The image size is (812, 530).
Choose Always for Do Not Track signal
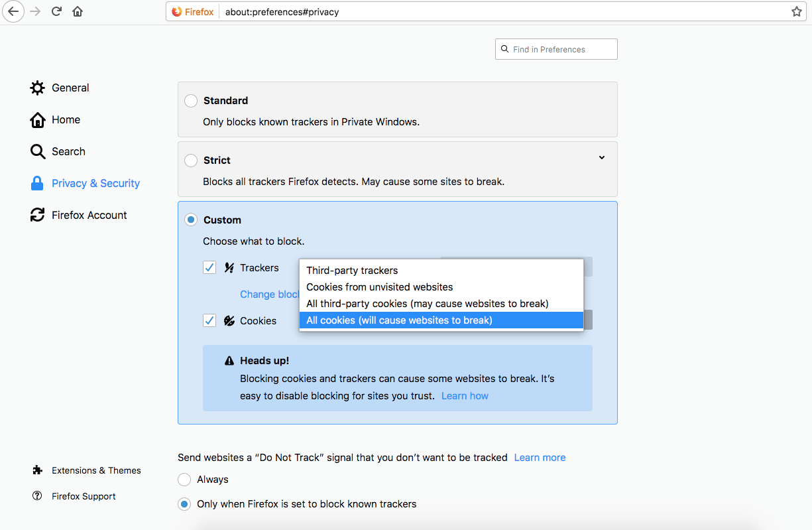[x=184, y=479]
